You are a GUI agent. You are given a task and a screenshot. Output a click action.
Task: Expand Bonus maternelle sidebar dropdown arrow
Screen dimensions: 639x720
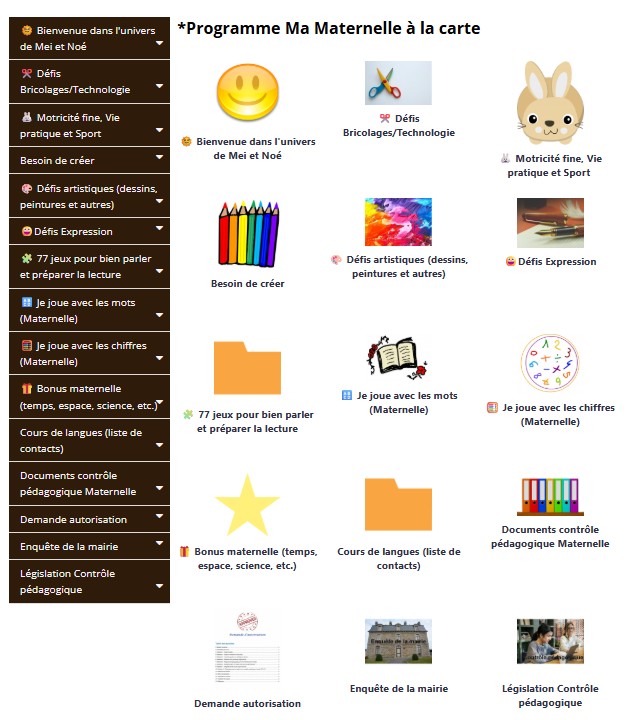[159, 401]
